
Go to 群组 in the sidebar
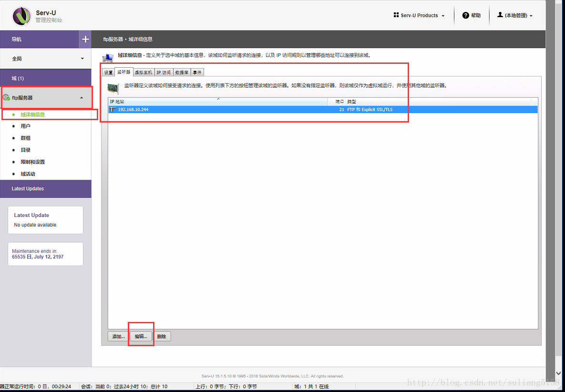click(26, 138)
